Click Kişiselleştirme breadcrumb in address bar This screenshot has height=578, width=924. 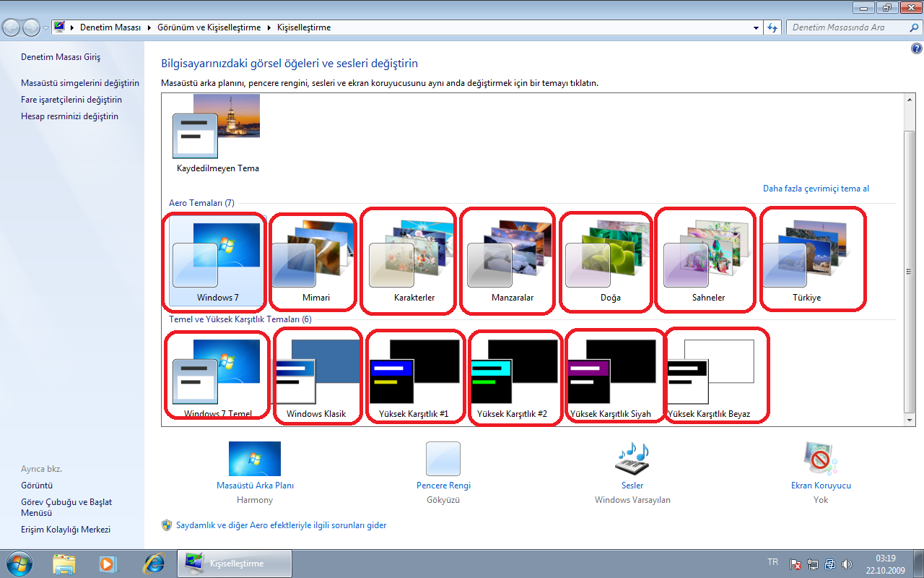303,27
